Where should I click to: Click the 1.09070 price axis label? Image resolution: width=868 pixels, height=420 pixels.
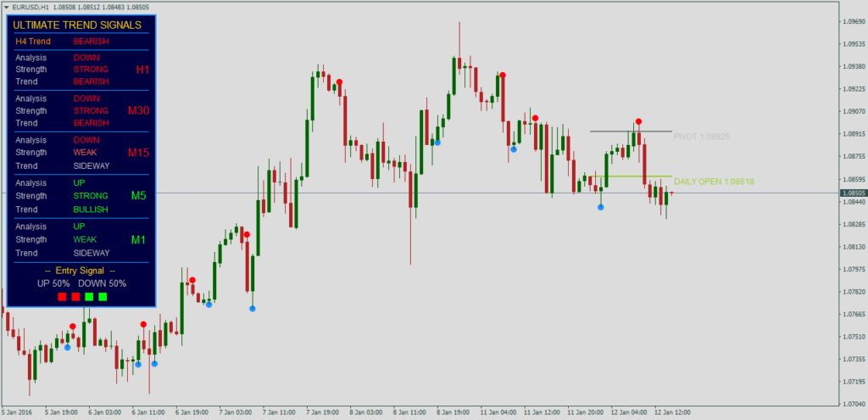854,111
